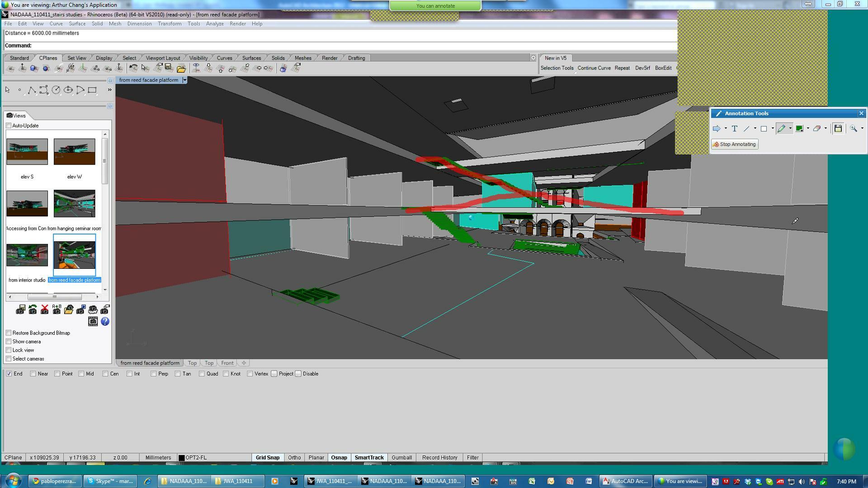Image resolution: width=868 pixels, height=488 pixels.
Task: Select the text annotation tool
Action: [735, 129]
